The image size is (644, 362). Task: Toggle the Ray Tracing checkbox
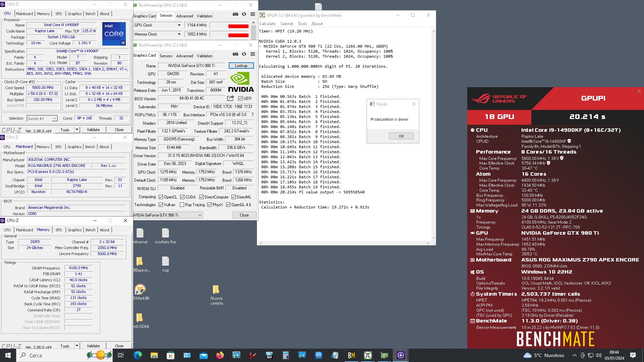(182, 205)
